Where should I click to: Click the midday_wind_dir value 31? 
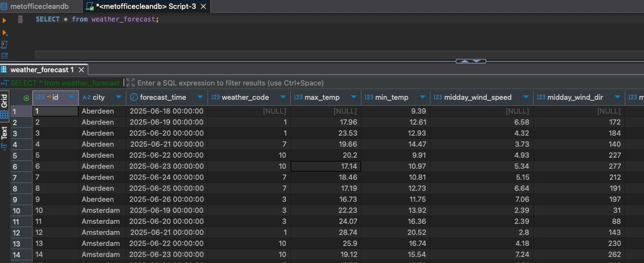[x=579, y=211]
